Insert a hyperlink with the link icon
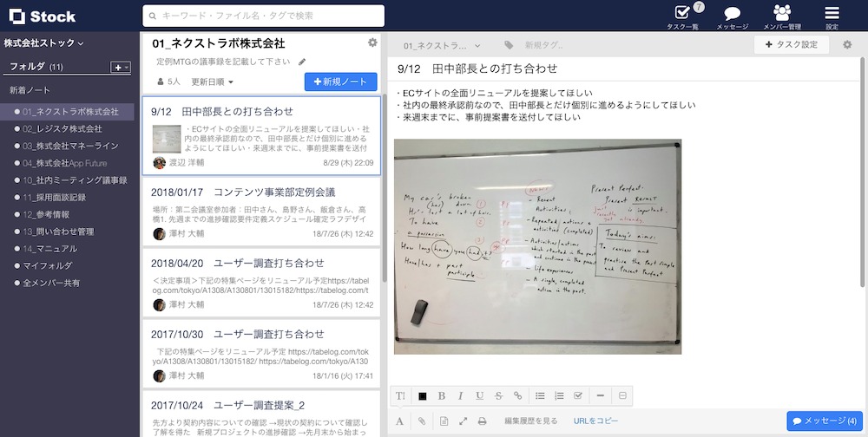Image resolution: width=868 pixels, height=437 pixels. pos(517,395)
